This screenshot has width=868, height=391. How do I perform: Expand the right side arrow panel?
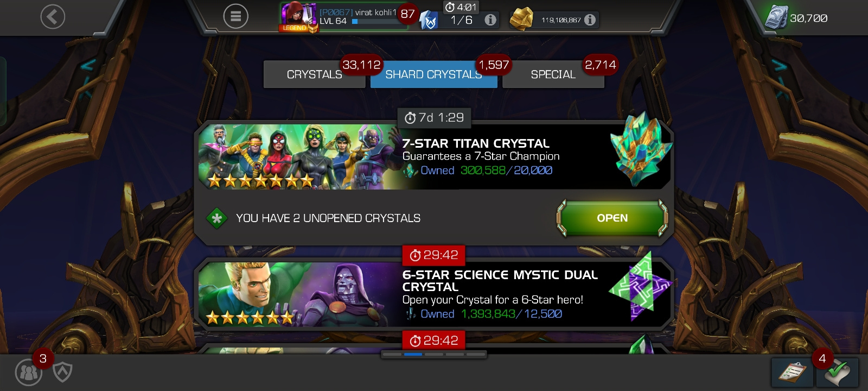click(780, 66)
